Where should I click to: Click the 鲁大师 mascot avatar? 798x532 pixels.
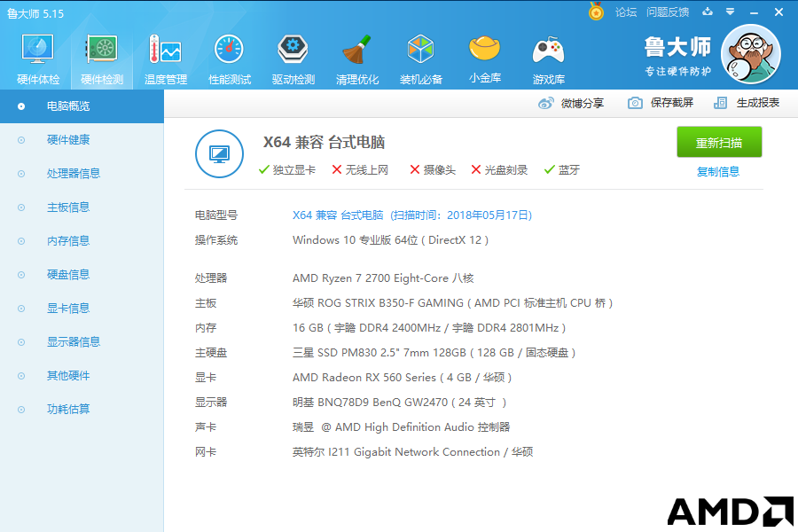(751, 54)
